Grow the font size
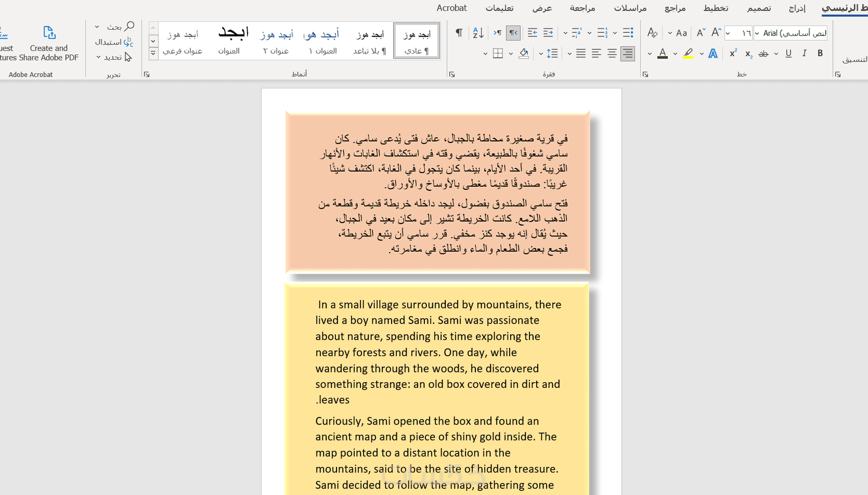This screenshot has height=495, width=868. point(716,33)
